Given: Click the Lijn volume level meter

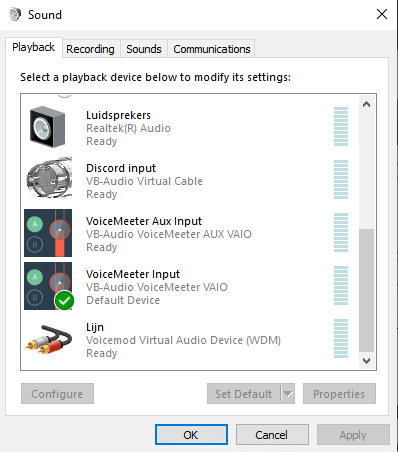Looking at the screenshot, I should (341, 338).
